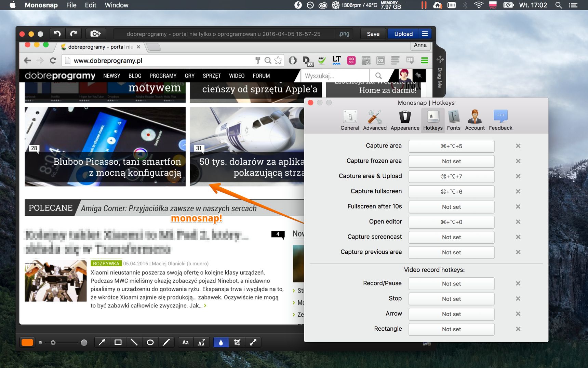Image resolution: width=588 pixels, height=368 pixels.
Task: Open the Monosnap menu in menu bar
Action: tap(41, 5)
